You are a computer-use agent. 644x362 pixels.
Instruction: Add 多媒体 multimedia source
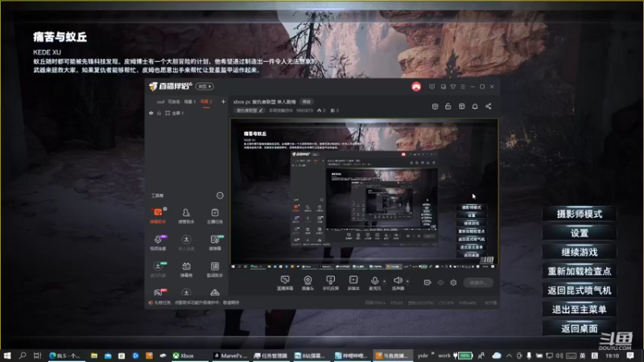pyautogui.click(x=353, y=283)
